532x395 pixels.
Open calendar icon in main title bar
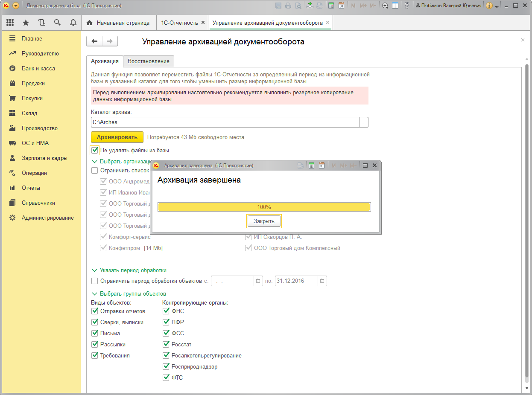coord(341,6)
